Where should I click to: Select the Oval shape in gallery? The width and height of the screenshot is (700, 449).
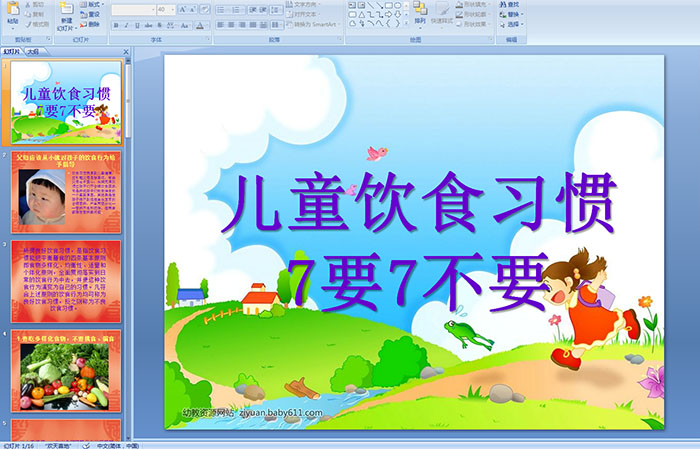(x=397, y=5)
